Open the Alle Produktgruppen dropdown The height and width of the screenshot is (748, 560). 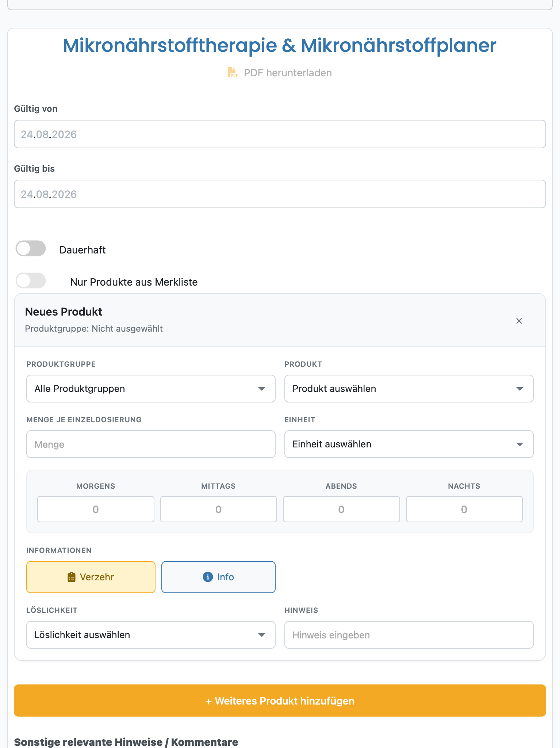point(151,389)
